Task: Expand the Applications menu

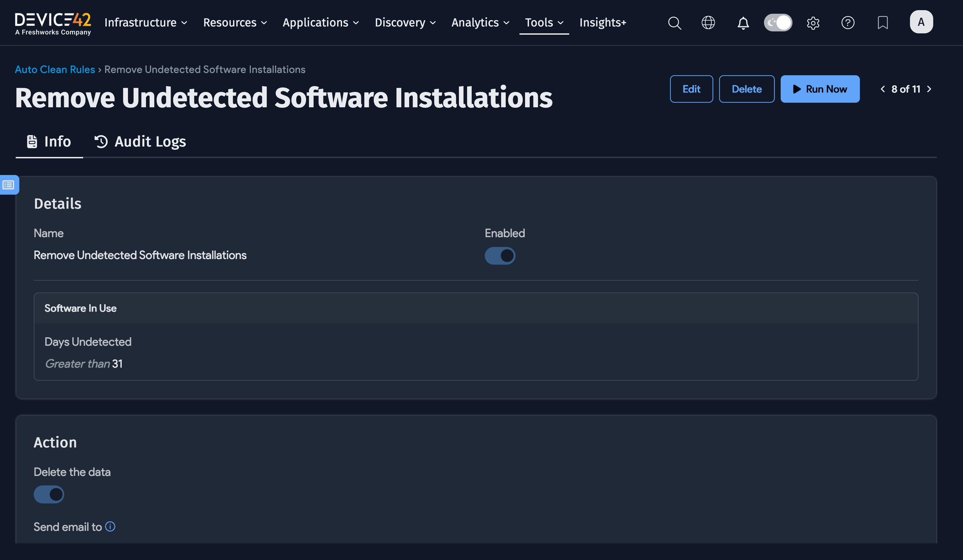Action: tap(320, 23)
